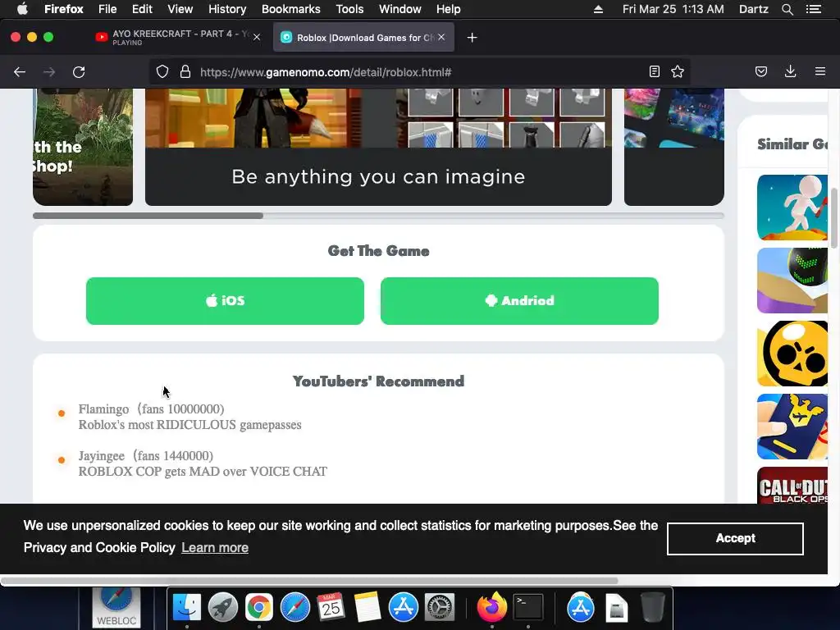
Task: Open a new tab
Action: [472, 38]
